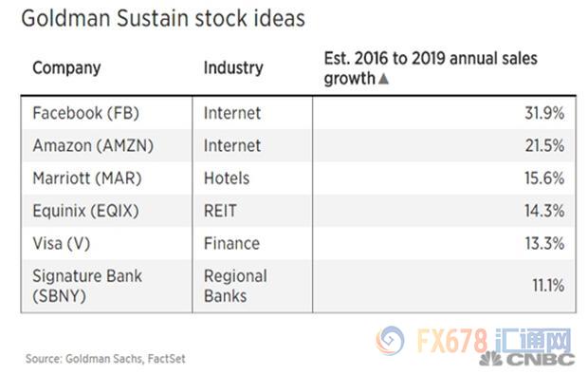Click the sort arrow beside sales growth
The height and width of the screenshot is (375, 588).
point(383,79)
